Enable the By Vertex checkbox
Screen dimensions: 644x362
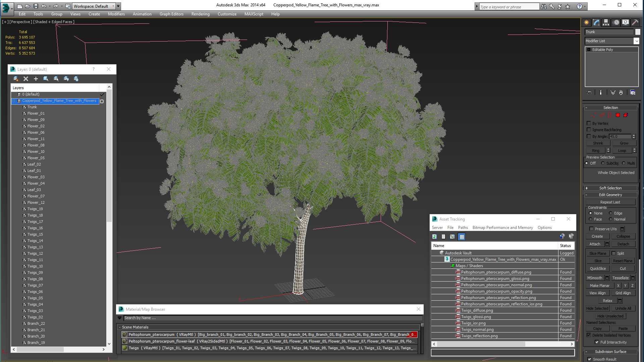[589, 123]
